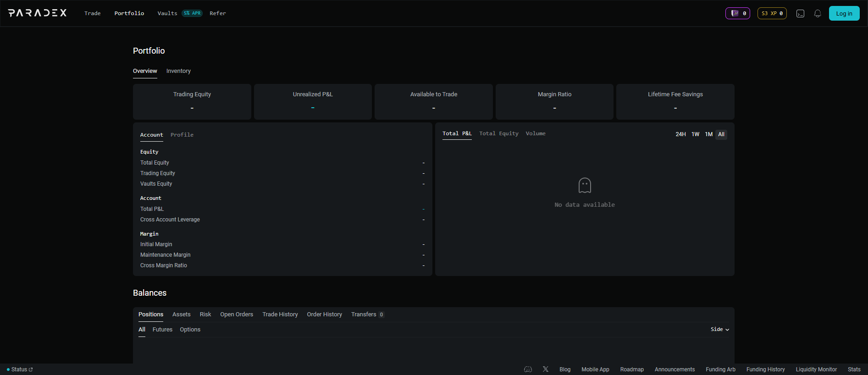Open the Risk tab
Viewport: 868px width, 375px height.
tap(205, 314)
